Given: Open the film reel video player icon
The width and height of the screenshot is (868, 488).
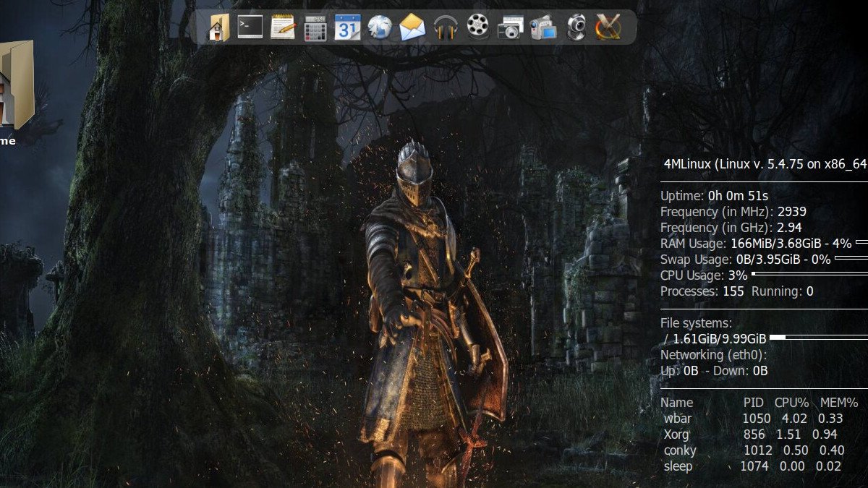Looking at the screenshot, I should [477, 27].
